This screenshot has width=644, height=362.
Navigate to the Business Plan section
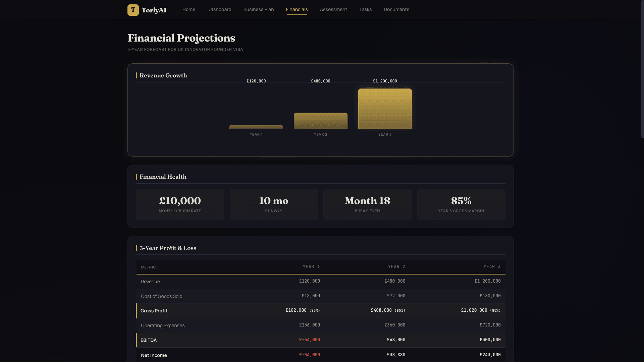click(258, 9)
